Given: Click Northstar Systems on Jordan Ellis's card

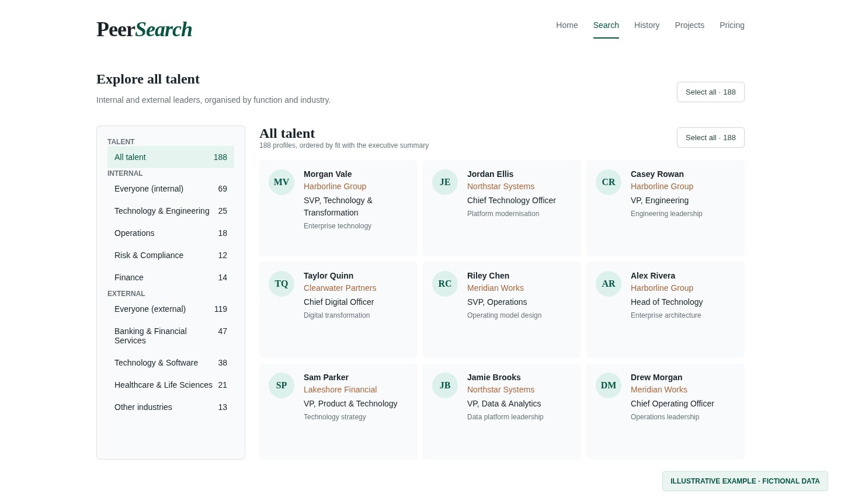Looking at the screenshot, I should click(x=501, y=186).
